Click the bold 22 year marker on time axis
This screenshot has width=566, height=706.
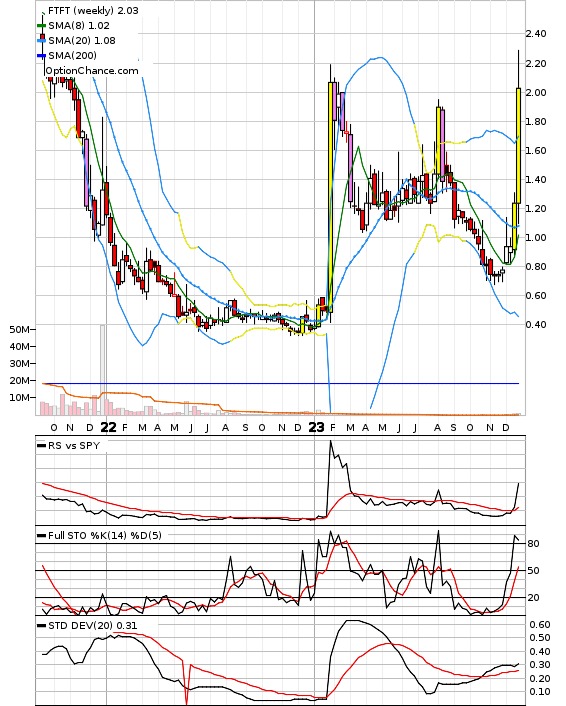[x=108, y=427]
